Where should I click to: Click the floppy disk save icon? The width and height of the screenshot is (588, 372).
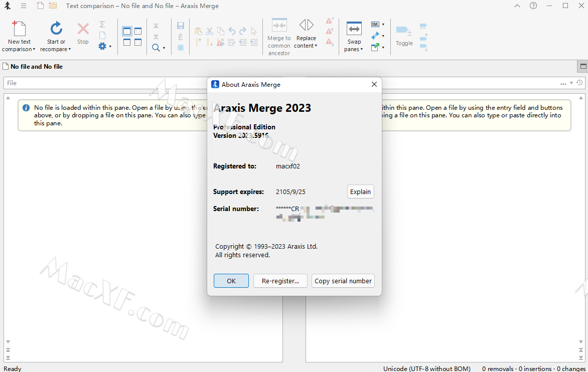click(181, 26)
